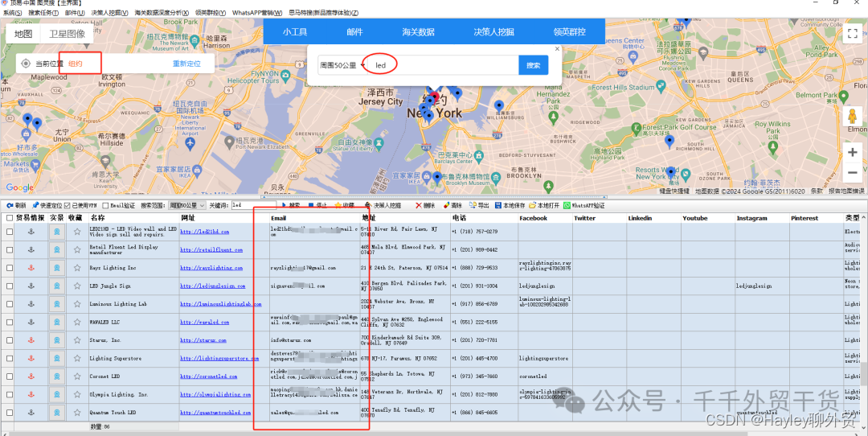This screenshot has height=436, width=868.
Task: Click the 导出 export icon
Action: pyautogui.click(x=473, y=205)
